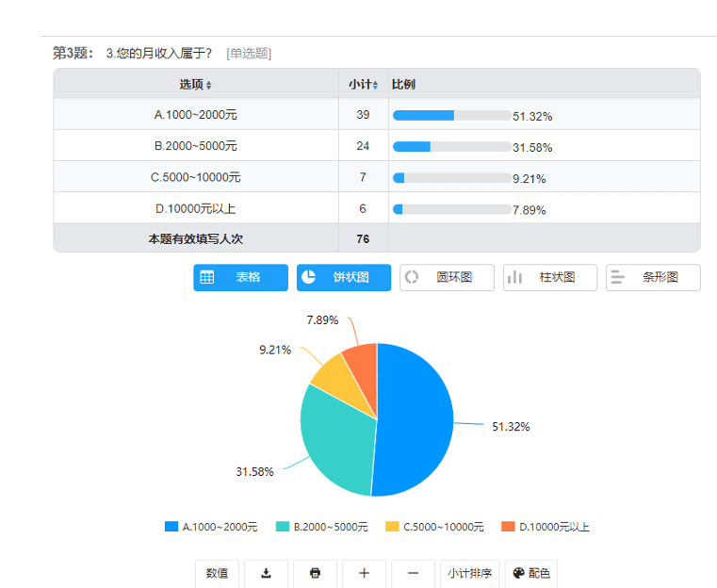Click the 小计排序 sort button
This screenshot has width=717, height=588.
(469, 573)
